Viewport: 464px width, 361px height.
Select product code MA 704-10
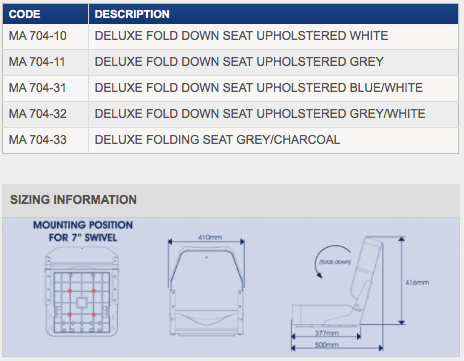tap(38, 36)
